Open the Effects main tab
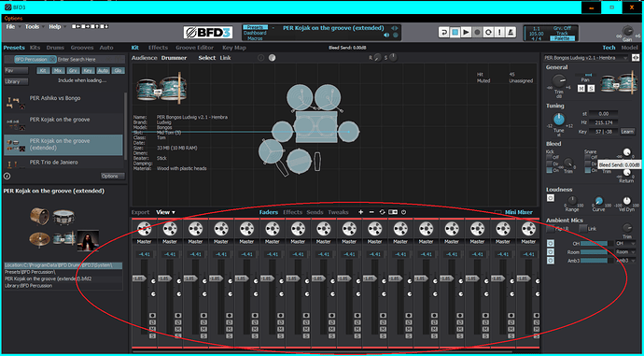Image resolution: width=644 pixels, height=356 pixels. 158,48
